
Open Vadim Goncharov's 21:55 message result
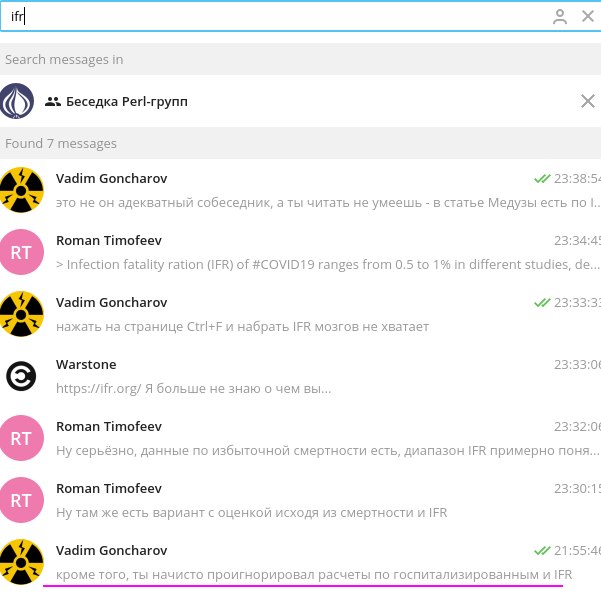click(300, 562)
